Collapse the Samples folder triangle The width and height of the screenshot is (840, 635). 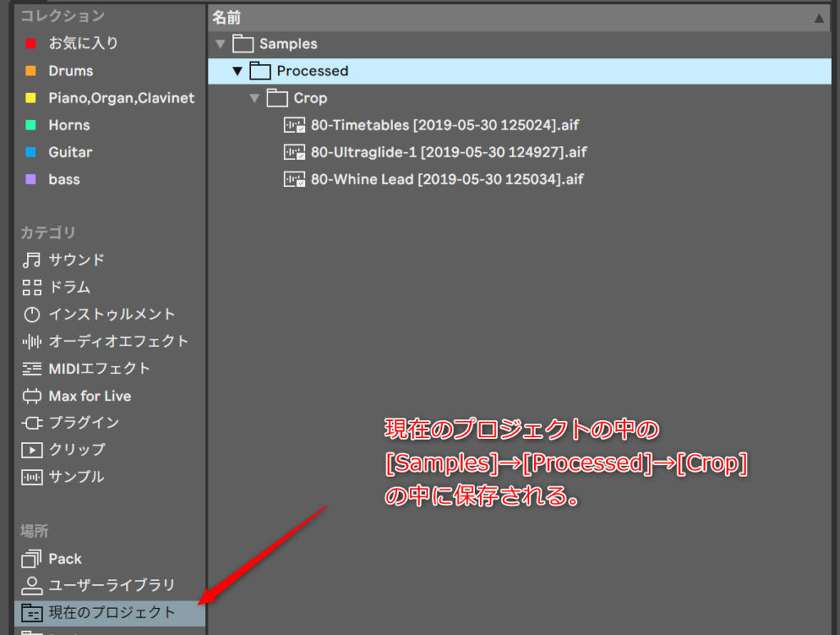(219, 44)
